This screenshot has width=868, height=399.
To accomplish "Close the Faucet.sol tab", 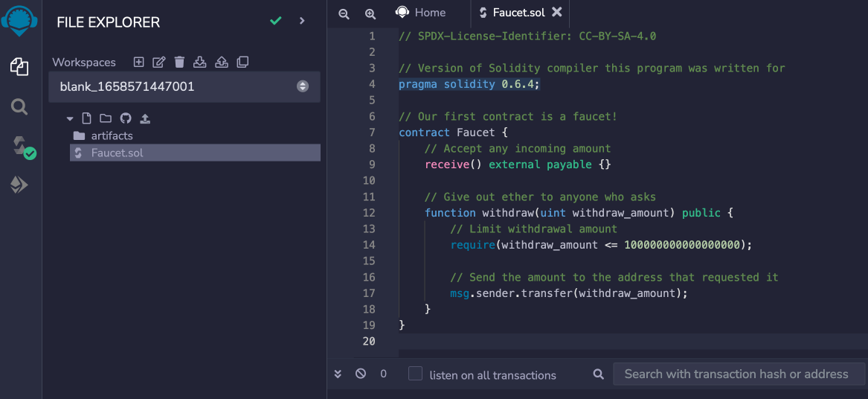I will [x=557, y=12].
